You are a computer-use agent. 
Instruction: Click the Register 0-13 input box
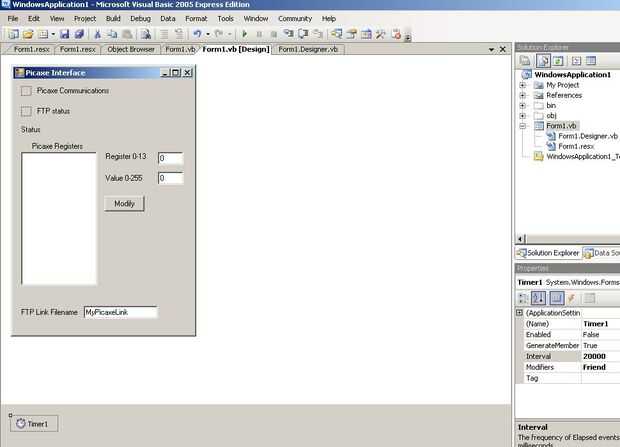(170, 158)
